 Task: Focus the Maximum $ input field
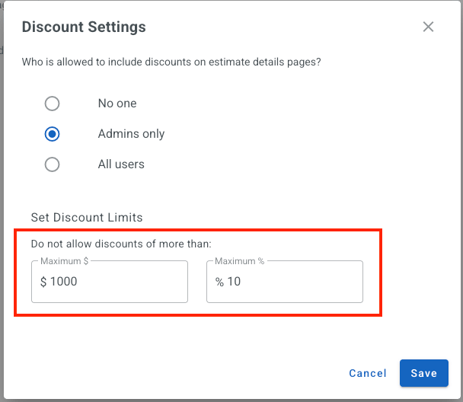point(109,282)
